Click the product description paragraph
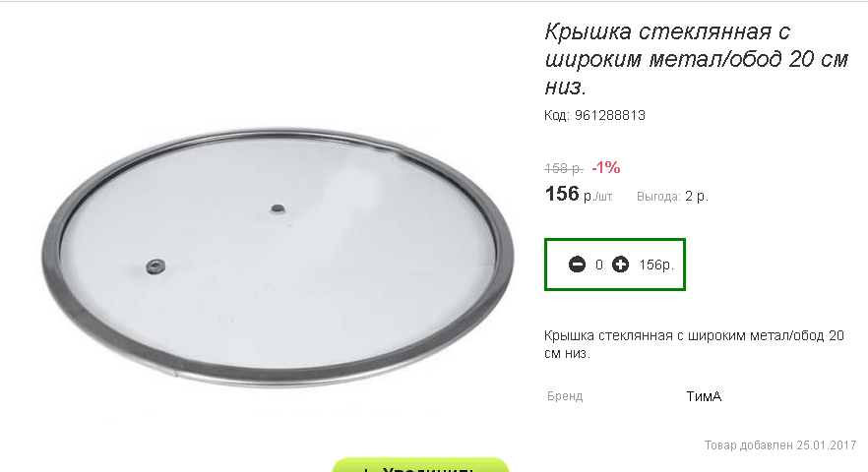This screenshot has width=868, height=472. [694, 344]
